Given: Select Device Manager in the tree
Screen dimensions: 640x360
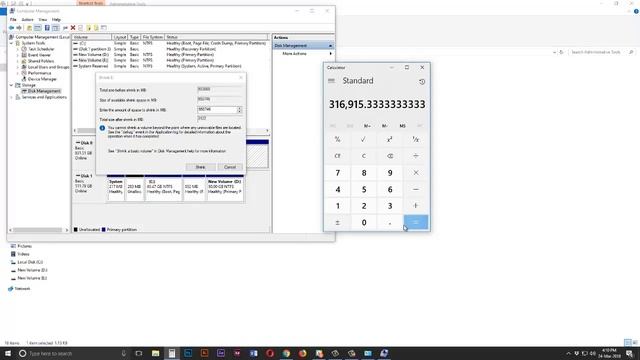Looking at the screenshot, I should pos(42,79).
